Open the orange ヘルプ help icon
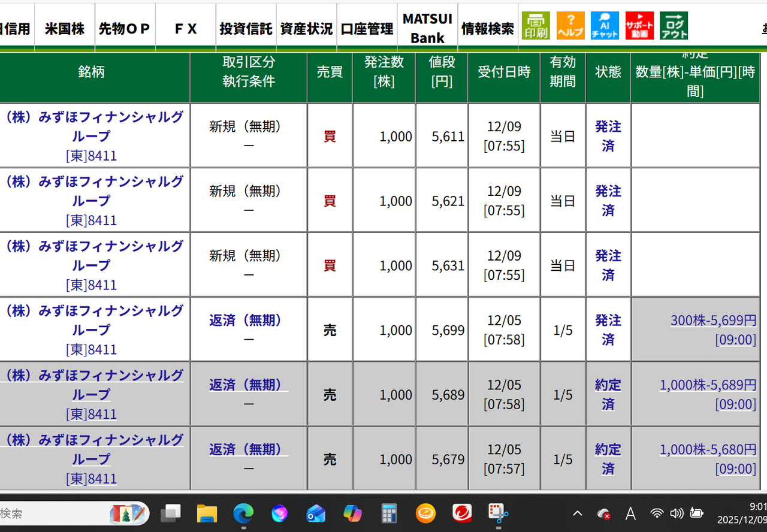767x532 pixels. pyautogui.click(x=570, y=25)
